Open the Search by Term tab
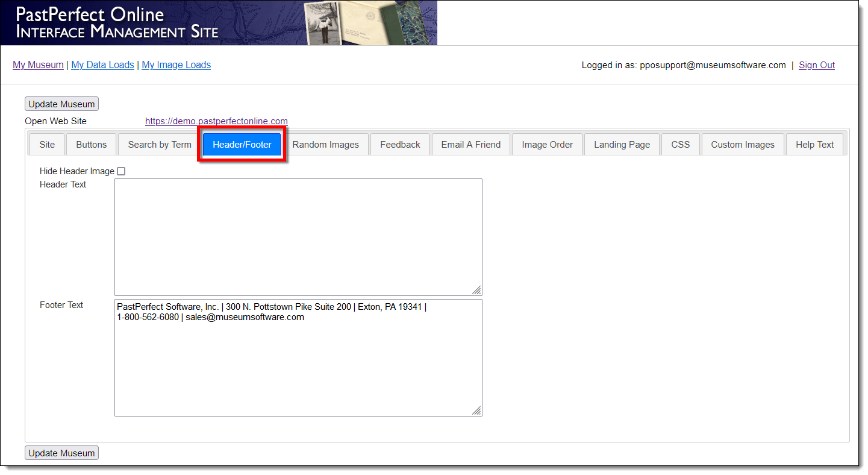Image resolution: width=868 pixels, height=475 pixels. (160, 145)
